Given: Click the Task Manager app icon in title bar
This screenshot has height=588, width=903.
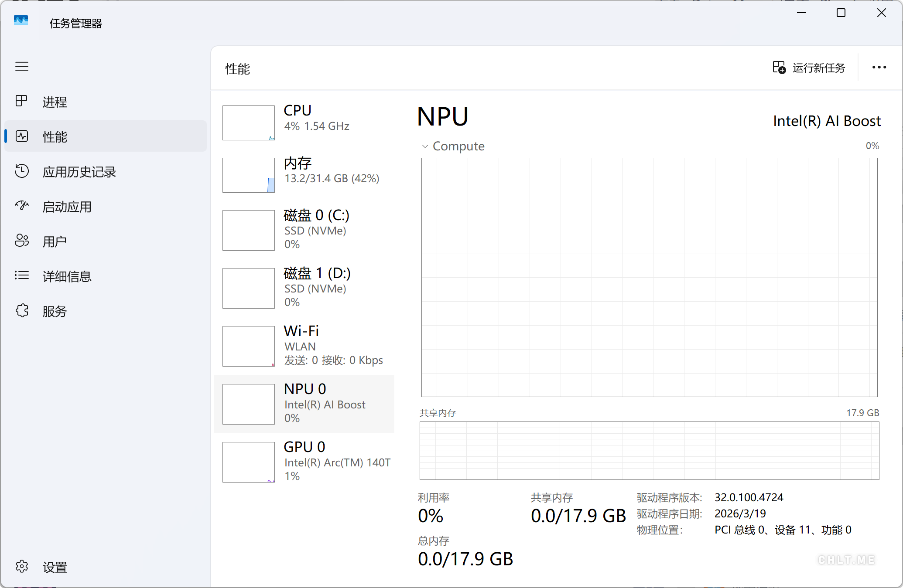Looking at the screenshot, I should 21,21.
